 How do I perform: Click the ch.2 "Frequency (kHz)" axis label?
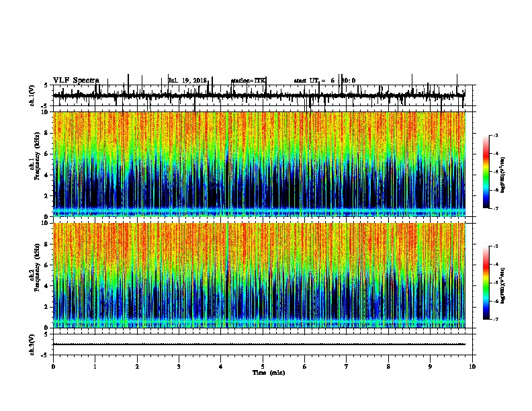click(x=37, y=267)
